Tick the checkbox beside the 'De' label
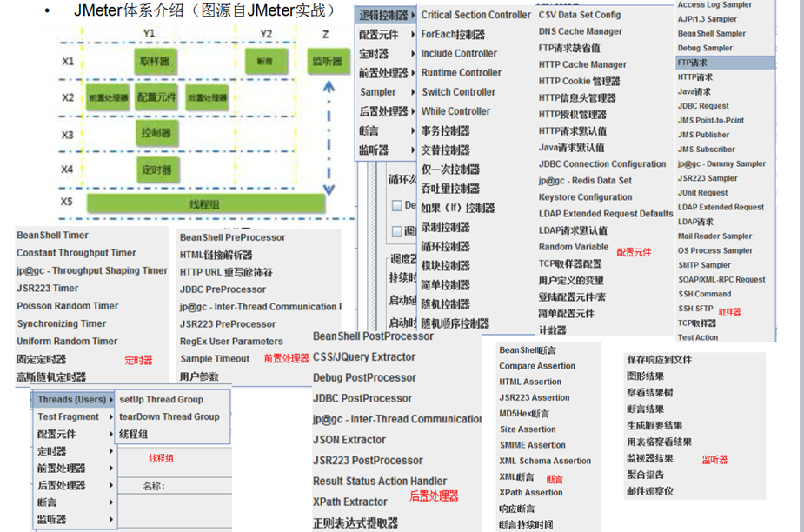 coord(397,206)
